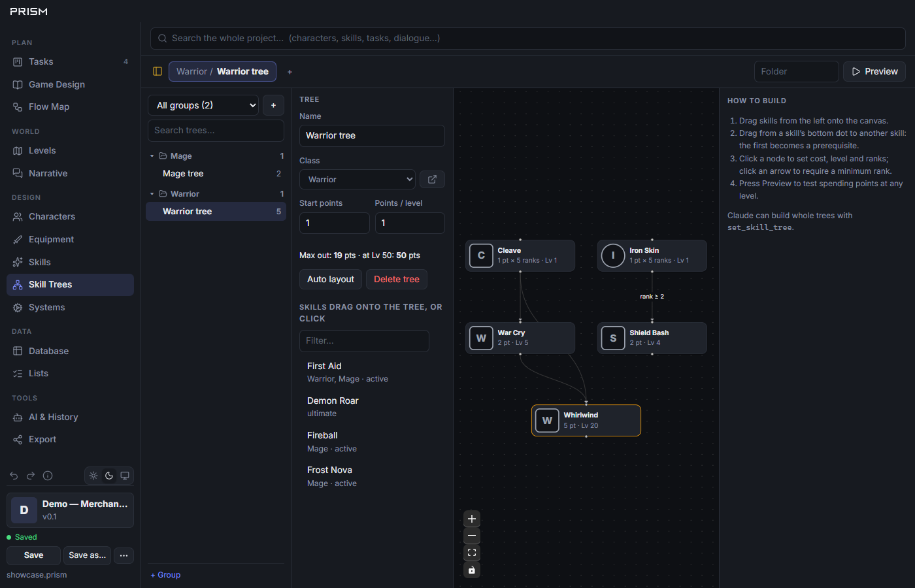The image size is (915, 588).
Task: Go to Flow Map
Action: [70, 106]
